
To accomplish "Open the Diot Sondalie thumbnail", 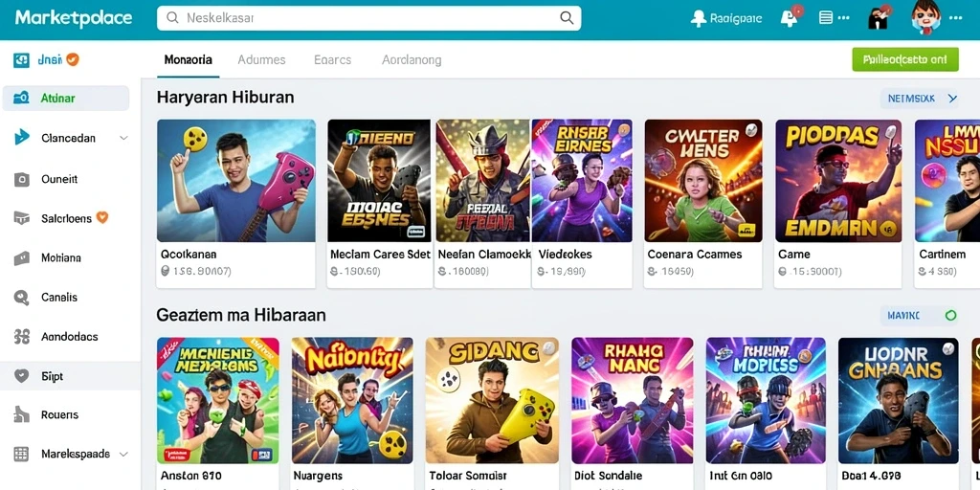I will click(633, 401).
